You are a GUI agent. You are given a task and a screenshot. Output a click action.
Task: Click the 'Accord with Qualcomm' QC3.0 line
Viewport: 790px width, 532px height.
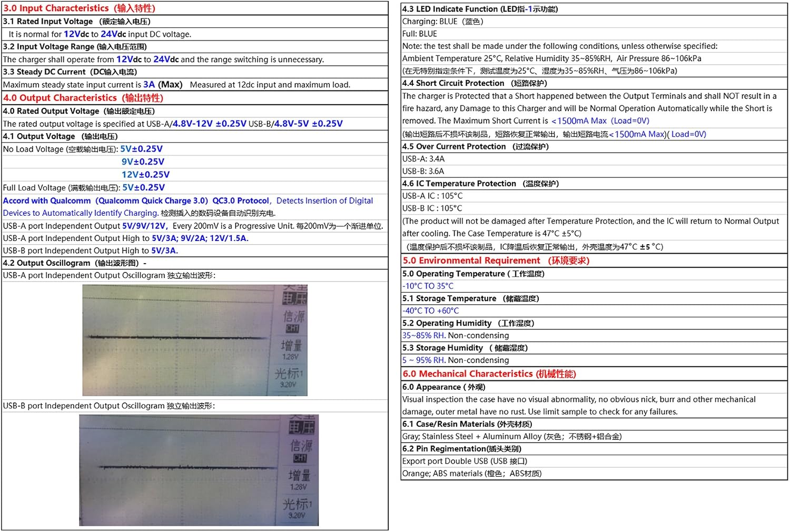click(188, 200)
